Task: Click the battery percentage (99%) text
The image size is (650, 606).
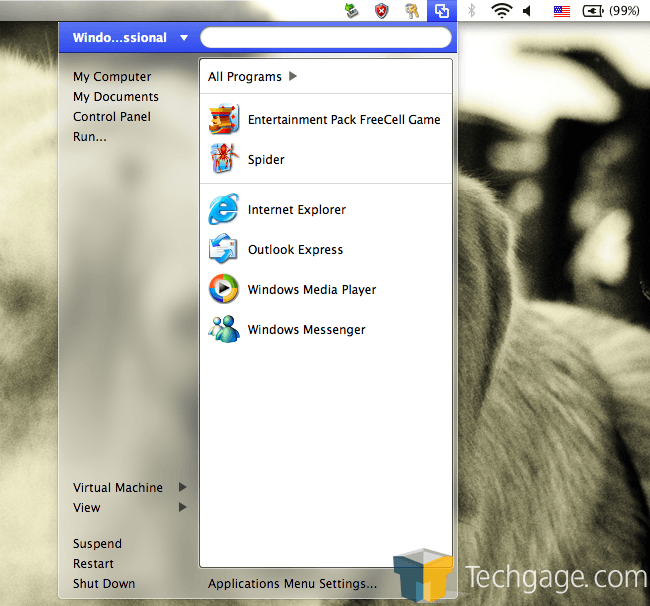Action: [624, 11]
